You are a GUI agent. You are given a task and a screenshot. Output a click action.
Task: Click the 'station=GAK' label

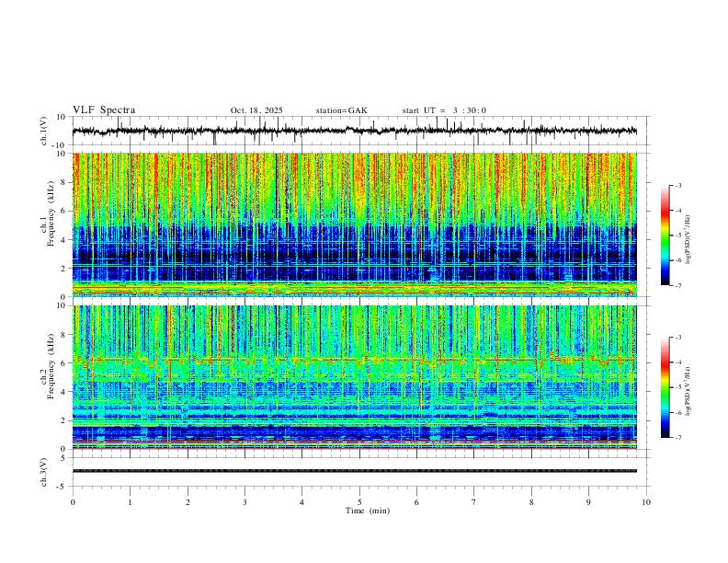[341, 110]
